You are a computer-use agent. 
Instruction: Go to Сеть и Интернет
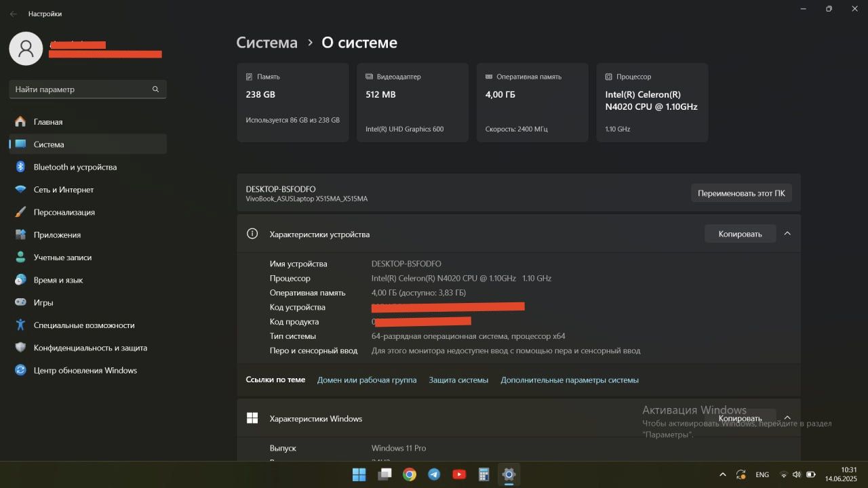pos(87,190)
